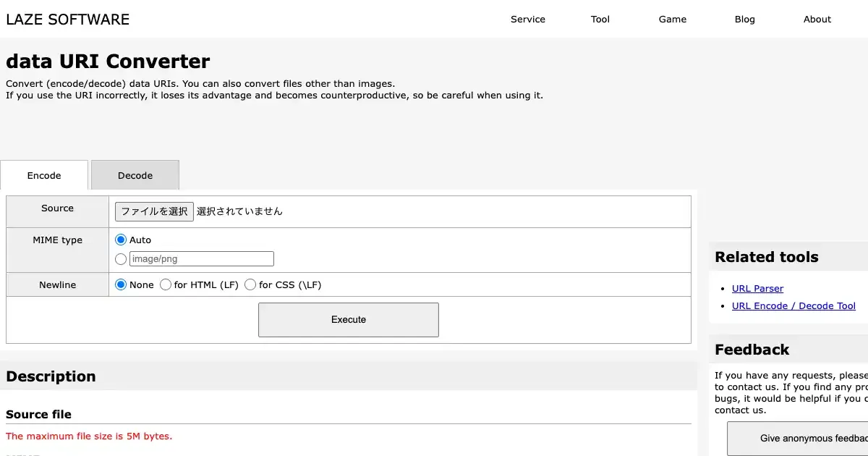Screen dimensions: 868x456
Task: Select the custom MIME type radio button
Action: pyautogui.click(x=121, y=259)
